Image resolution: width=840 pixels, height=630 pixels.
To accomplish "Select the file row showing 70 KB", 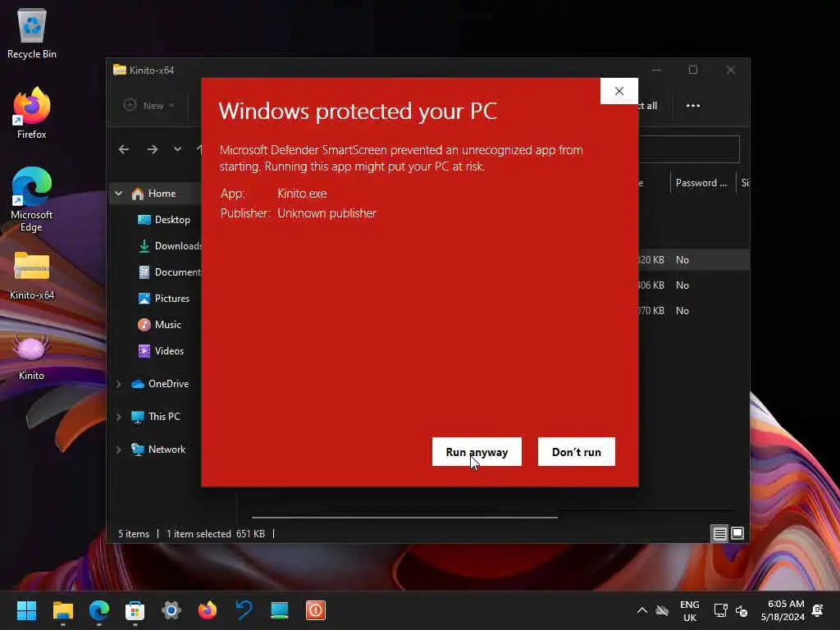I will tap(693, 311).
